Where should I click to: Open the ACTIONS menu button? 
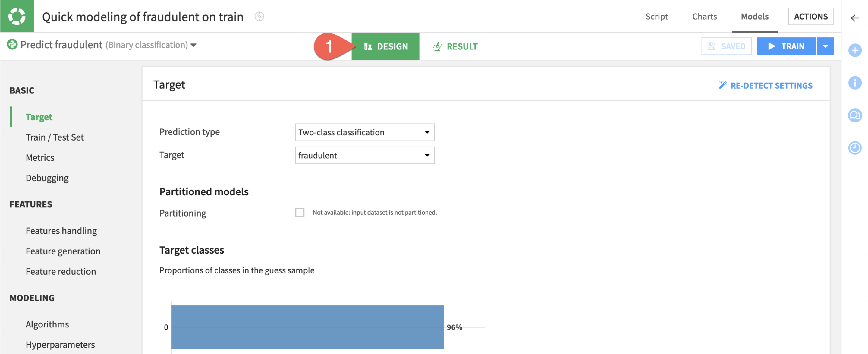pyautogui.click(x=810, y=17)
